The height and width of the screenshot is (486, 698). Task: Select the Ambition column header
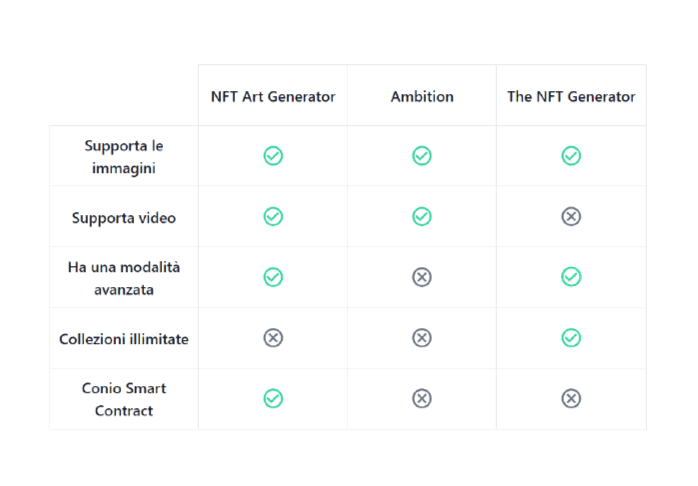click(x=422, y=97)
